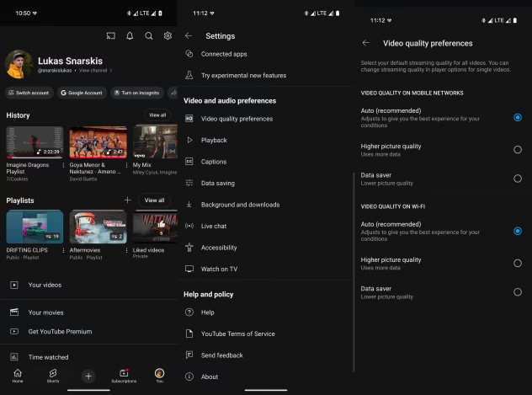
Task: Open Your videos menu entry
Action: pyautogui.click(x=88, y=285)
